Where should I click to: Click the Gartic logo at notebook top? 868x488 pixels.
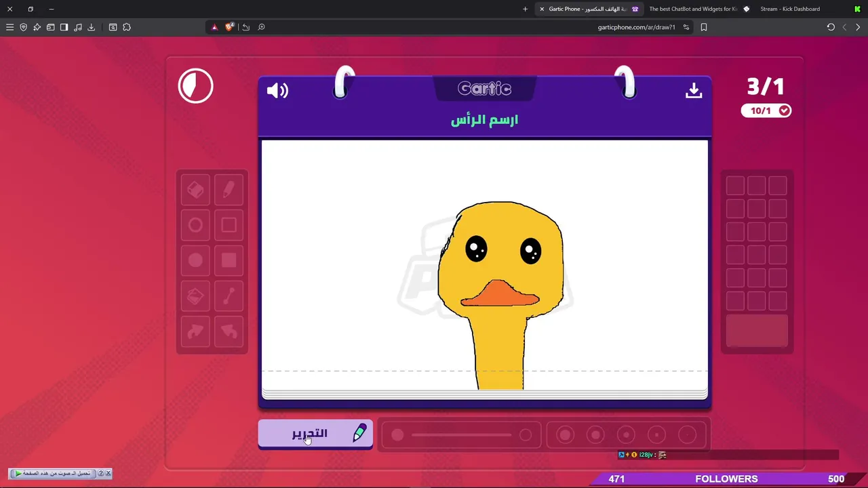[x=484, y=89]
